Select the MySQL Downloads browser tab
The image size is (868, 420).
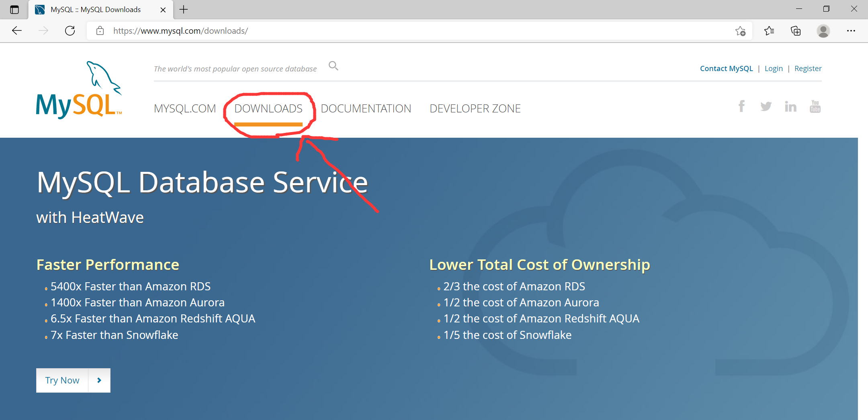tap(100, 10)
